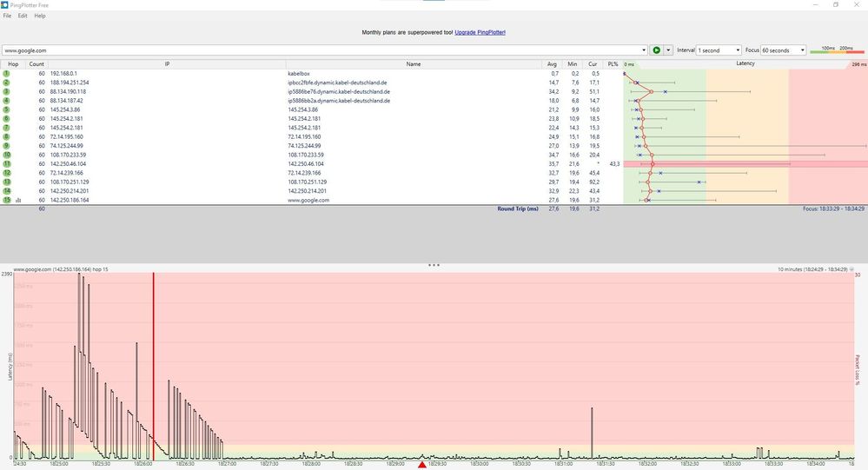Image resolution: width=868 pixels, height=470 pixels.
Task: Select the hop 12 green circle icon
Action: point(7,173)
